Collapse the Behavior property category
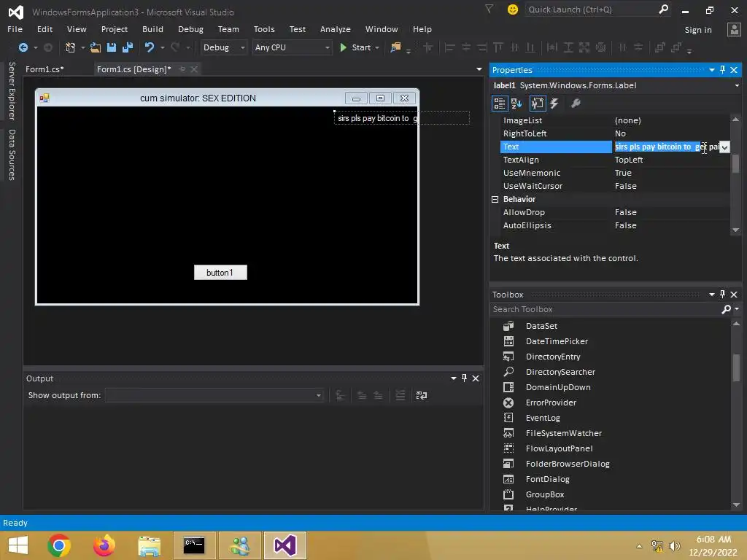The image size is (747, 560). 495,199
